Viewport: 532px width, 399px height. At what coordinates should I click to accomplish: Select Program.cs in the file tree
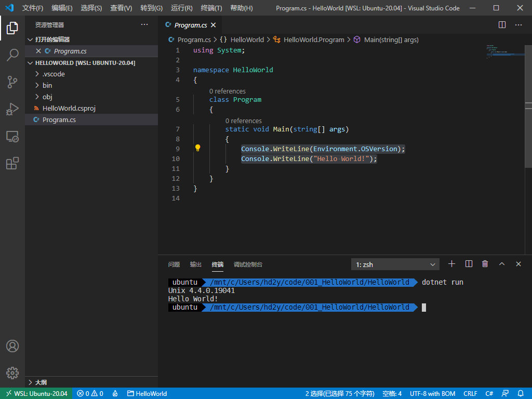pyautogui.click(x=92, y=120)
